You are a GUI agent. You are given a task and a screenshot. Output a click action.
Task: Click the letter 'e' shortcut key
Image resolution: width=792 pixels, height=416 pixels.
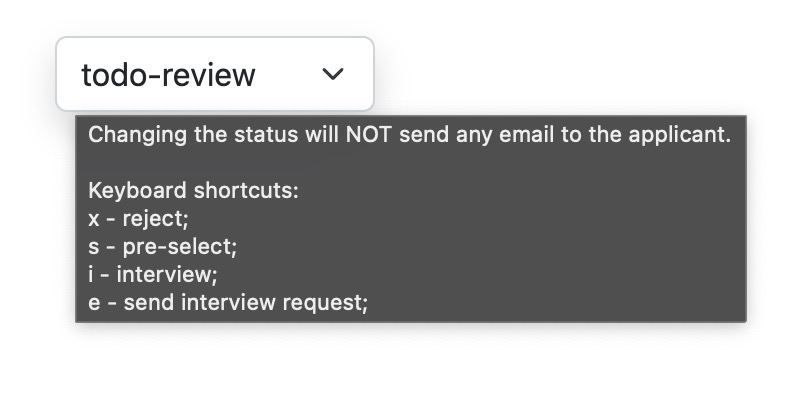point(94,302)
